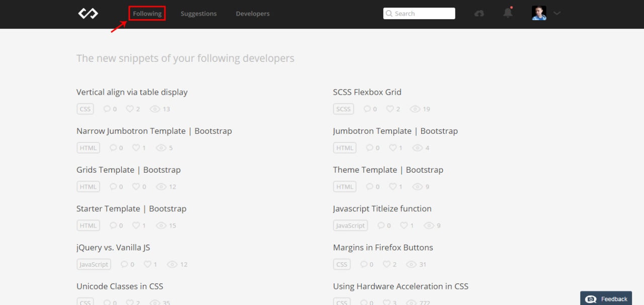Toggle the like heart on Javascript Titleize function

(403, 225)
